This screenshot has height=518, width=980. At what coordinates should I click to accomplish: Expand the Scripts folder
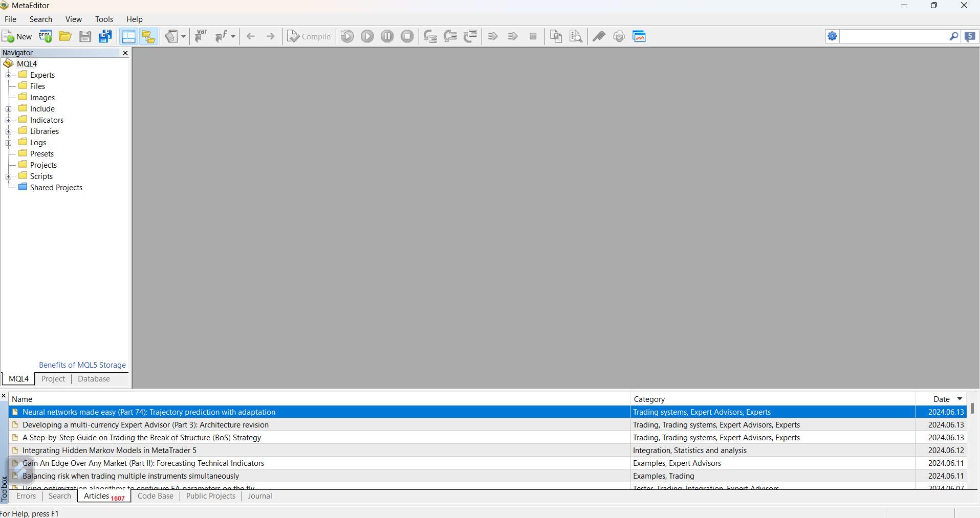[9, 176]
